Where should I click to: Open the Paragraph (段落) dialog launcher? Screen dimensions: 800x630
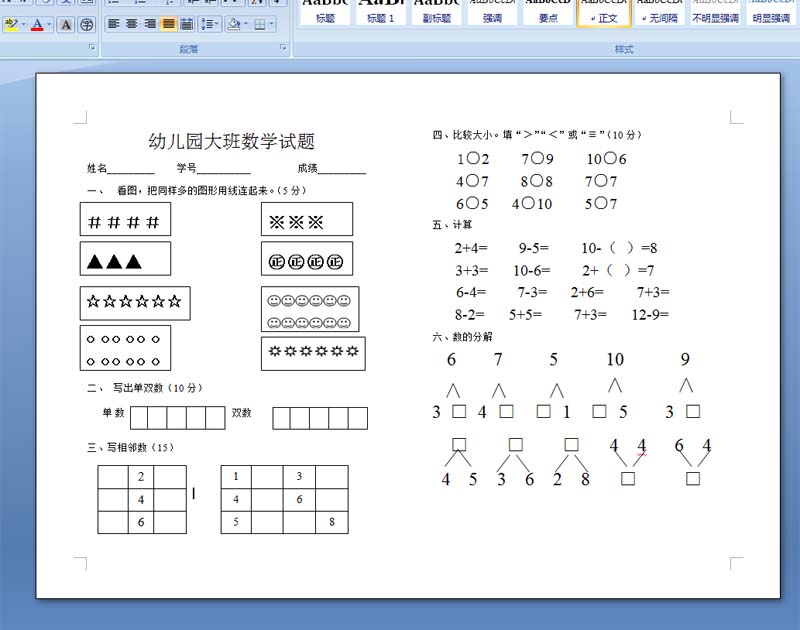[283, 47]
